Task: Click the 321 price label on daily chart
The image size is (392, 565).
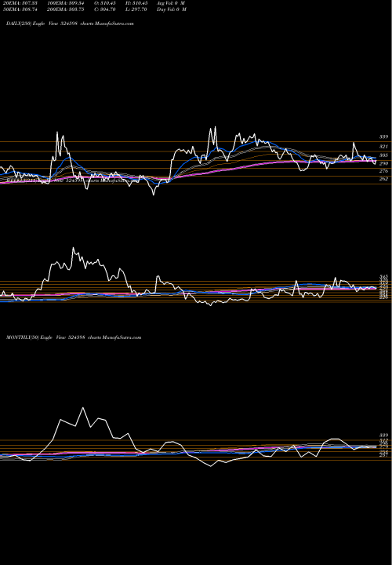Action: click(x=383, y=147)
